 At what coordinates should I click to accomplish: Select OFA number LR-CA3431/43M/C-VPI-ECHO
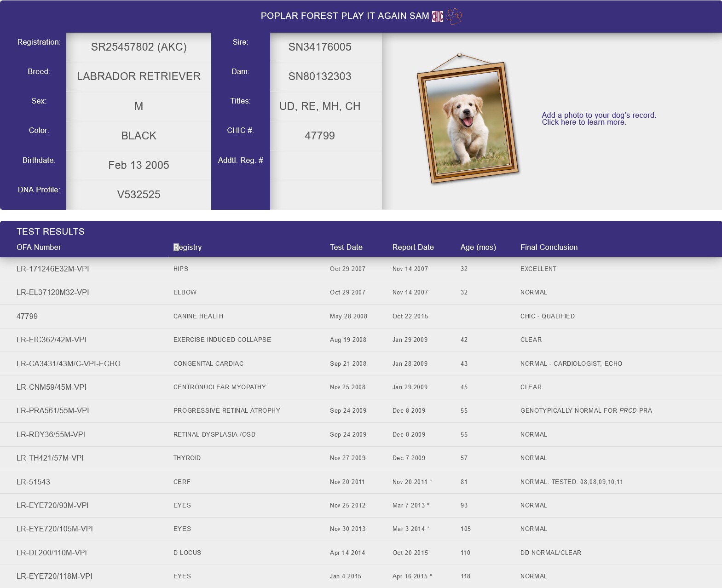coord(69,363)
